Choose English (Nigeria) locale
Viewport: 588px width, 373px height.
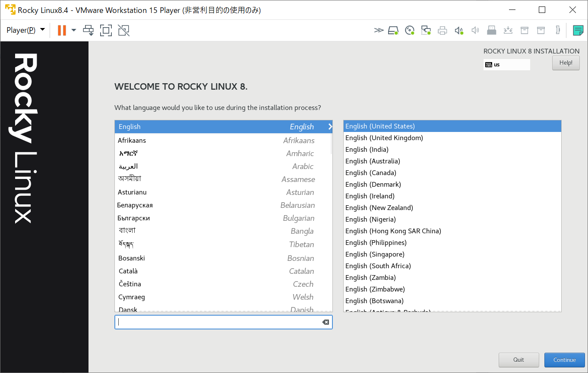(x=452, y=219)
